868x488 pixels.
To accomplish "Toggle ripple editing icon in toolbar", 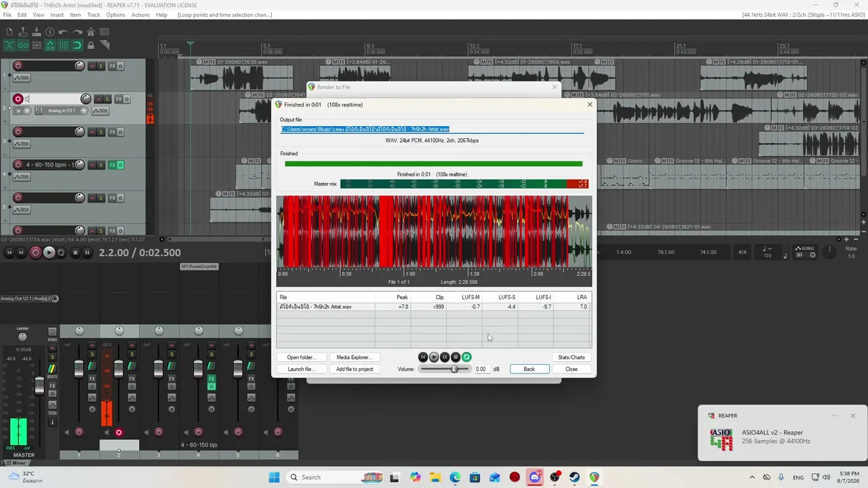I will 37,45.
